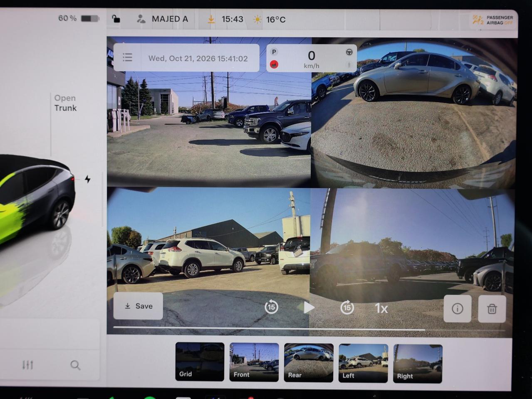Viewport: 532px width, 399px height.
Task: Switch to Front camera view
Action: [x=254, y=362]
